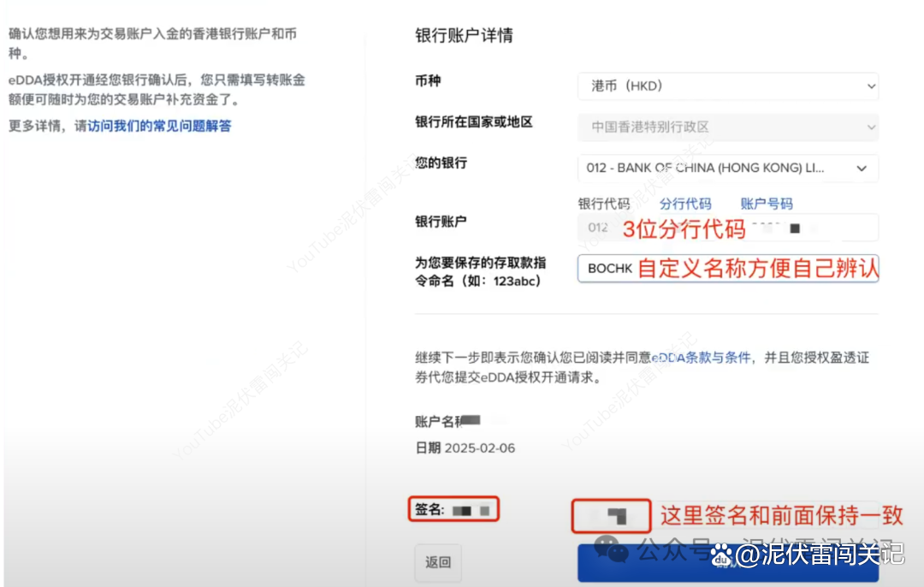
Task: Open the 币种 currency dropdown showing 港币 (HKD)
Action: pos(727,86)
